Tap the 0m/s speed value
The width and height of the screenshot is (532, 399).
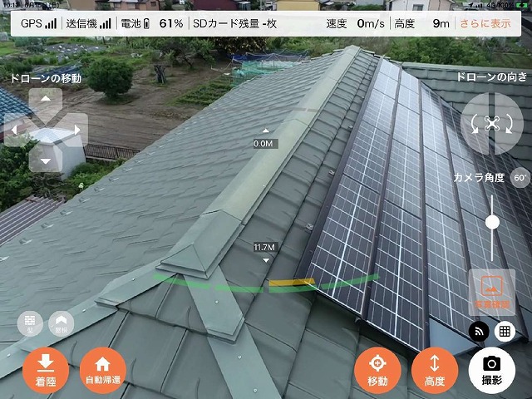(371, 24)
